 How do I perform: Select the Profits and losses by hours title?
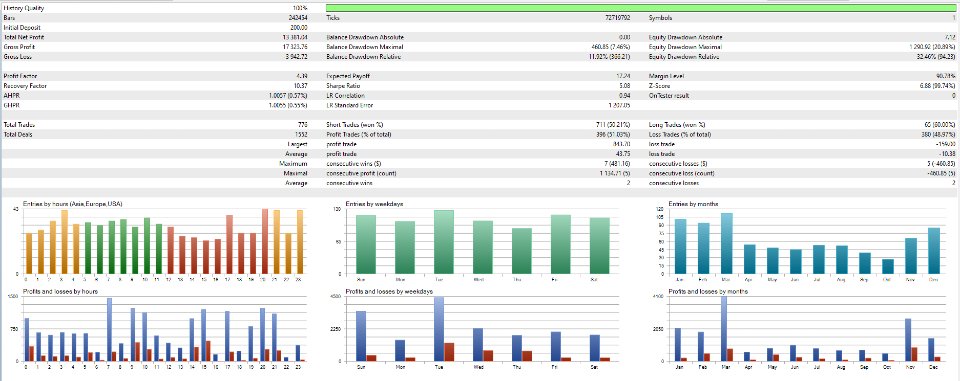click(60, 292)
